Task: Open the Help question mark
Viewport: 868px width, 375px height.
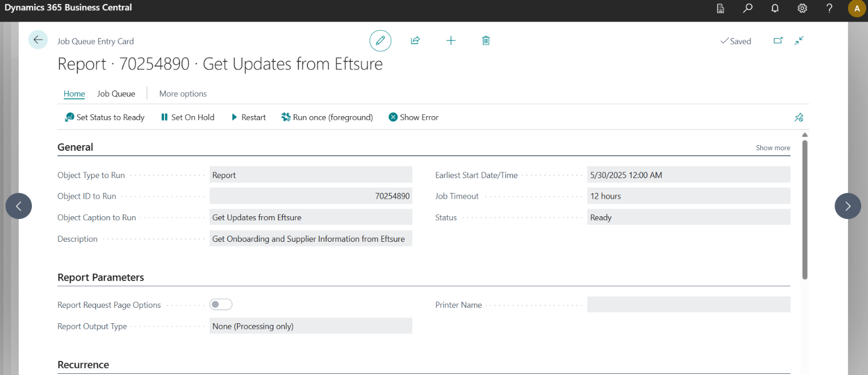Action: [830, 8]
